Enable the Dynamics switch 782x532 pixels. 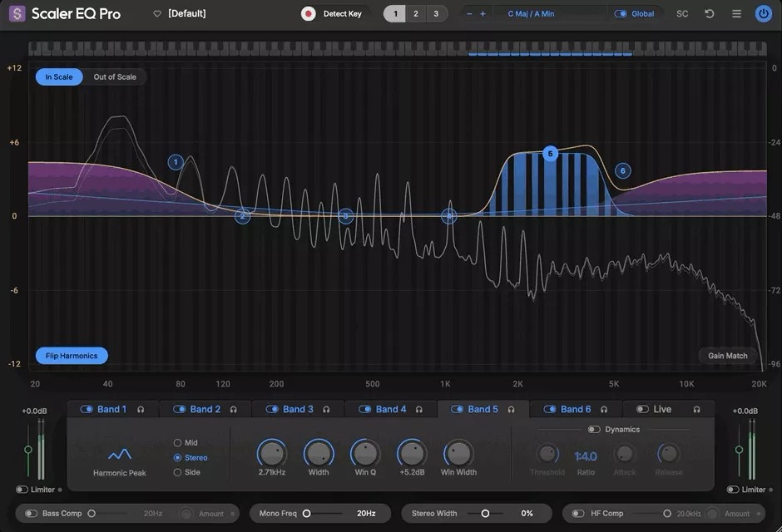coord(593,430)
